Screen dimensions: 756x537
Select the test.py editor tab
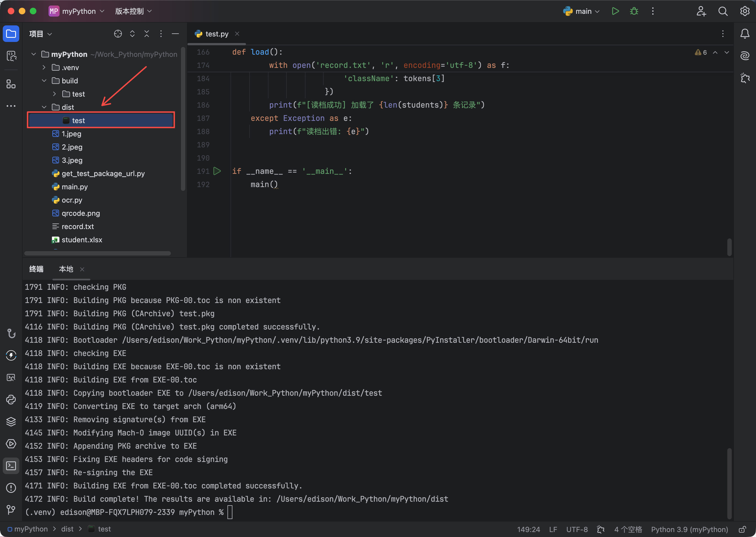tap(216, 34)
